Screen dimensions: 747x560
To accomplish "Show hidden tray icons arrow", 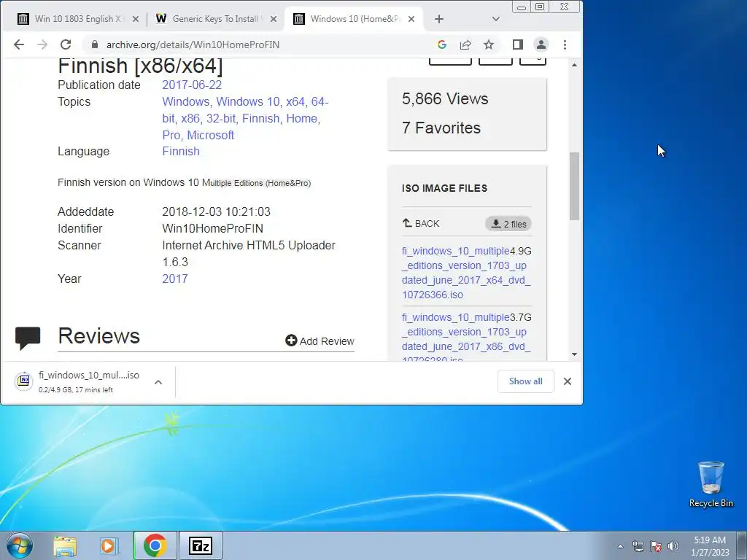I will click(x=620, y=546).
